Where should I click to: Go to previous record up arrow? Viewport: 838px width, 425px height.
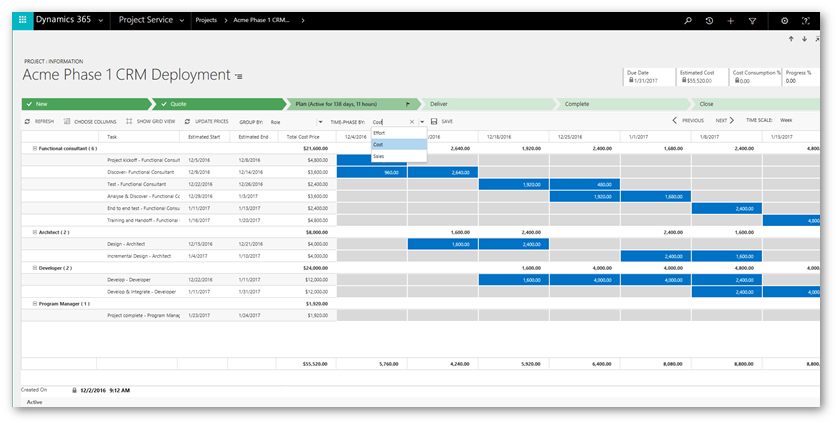point(791,38)
